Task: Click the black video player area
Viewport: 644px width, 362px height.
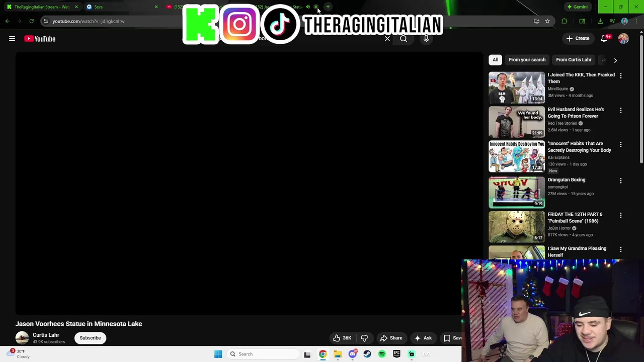Action: tap(249, 184)
